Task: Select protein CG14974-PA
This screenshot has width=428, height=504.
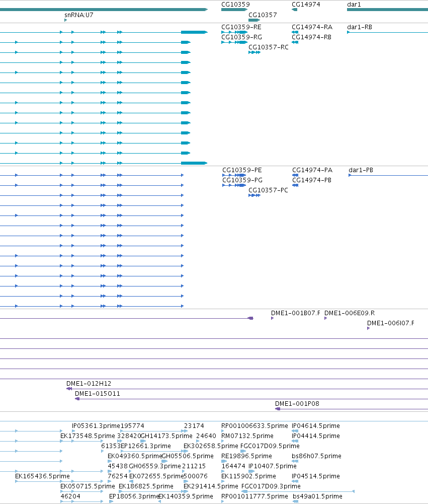Action: (x=312, y=170)
